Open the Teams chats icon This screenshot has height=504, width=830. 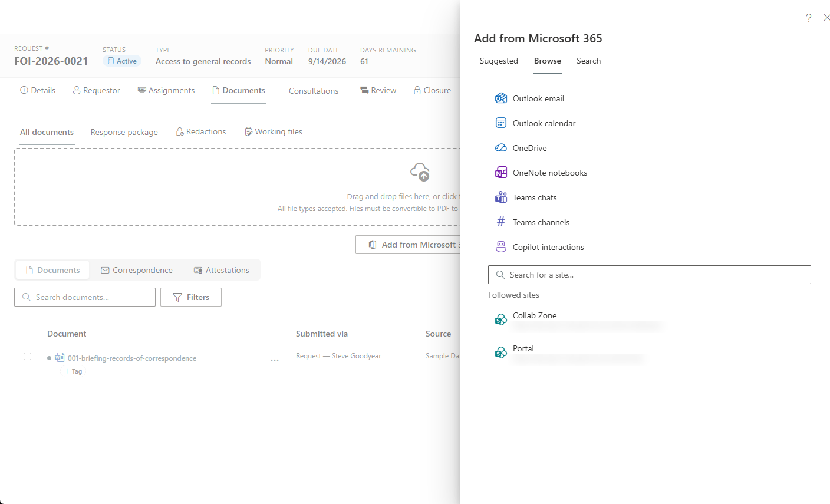[x=501, y=197]
